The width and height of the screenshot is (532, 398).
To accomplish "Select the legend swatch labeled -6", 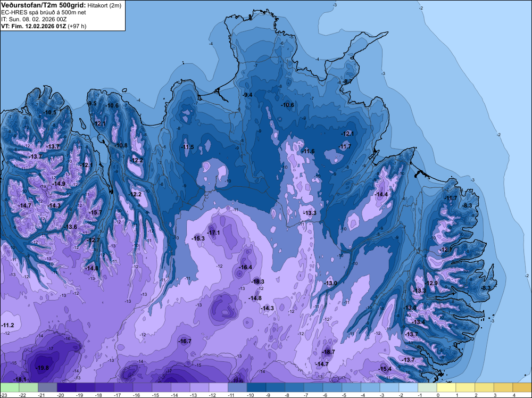I will click(332, 387).
